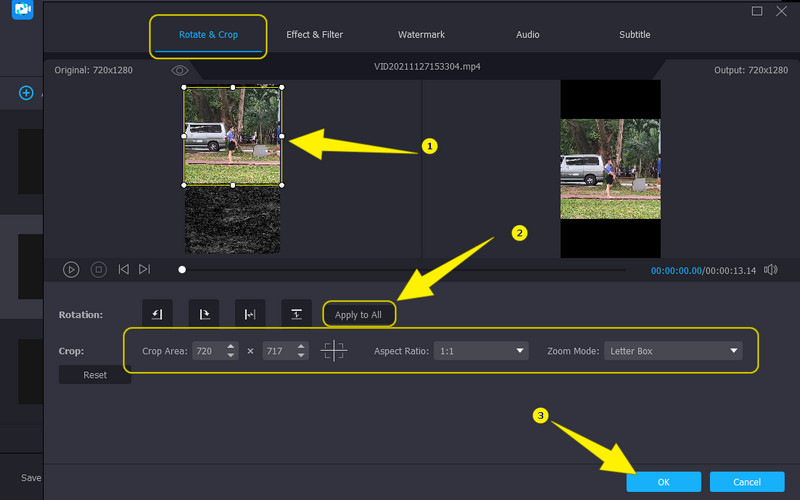
Task: Center the crop area with crosshair icon
Action: (x=334, y=351)
